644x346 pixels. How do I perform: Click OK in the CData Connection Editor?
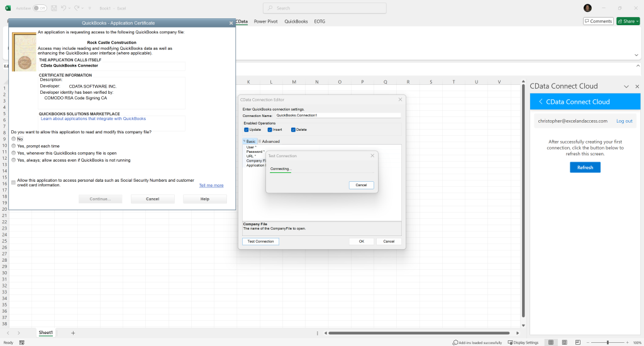[x=362, y=242]
